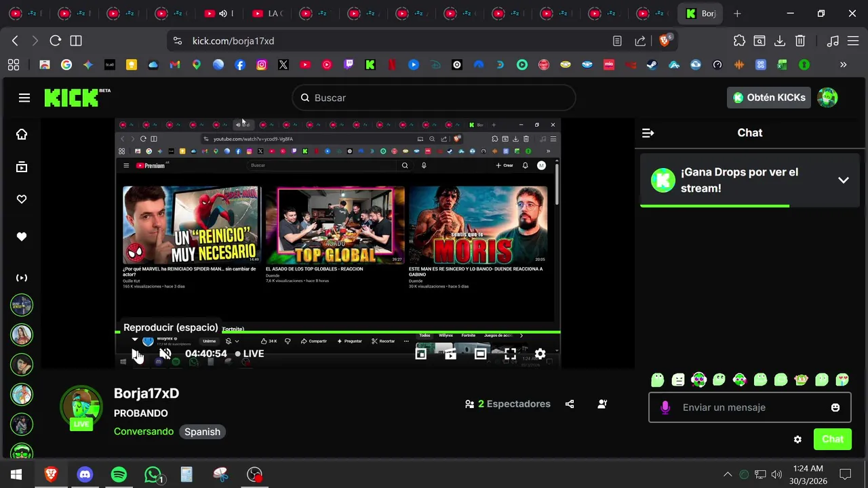Open the notification center icon
868x488 pixels.
click(x=845, y=474)
